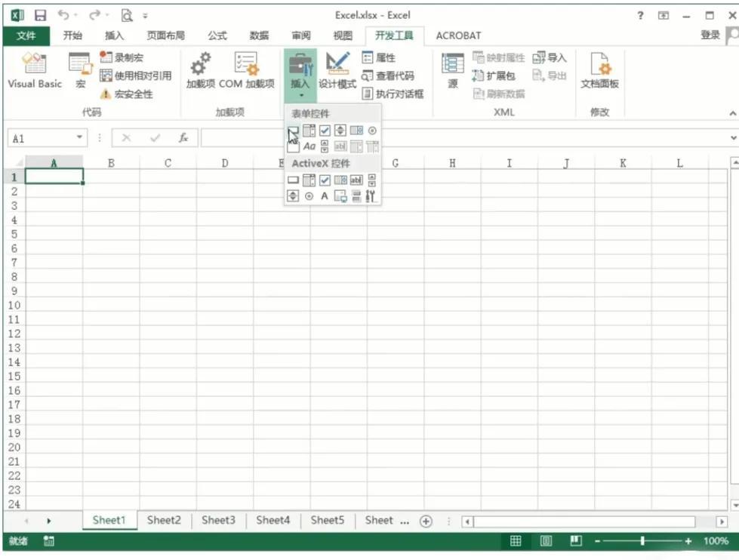The image size is (739, 560).
Task: Open the Sheet3 worksheet tab
Action: (218, 521)
